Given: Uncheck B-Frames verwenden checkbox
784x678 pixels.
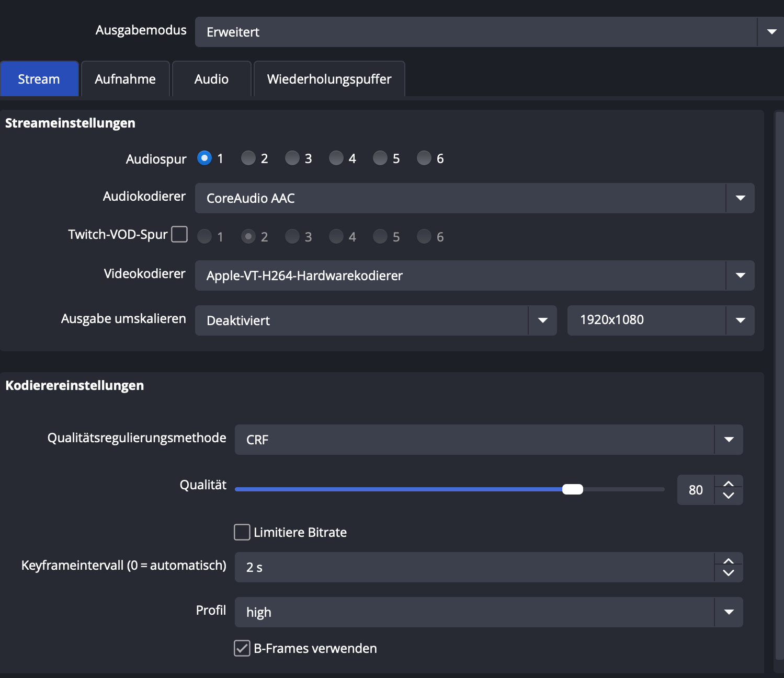Looking at the screenshot, I should pyautogui.click(x=242, y=648).
